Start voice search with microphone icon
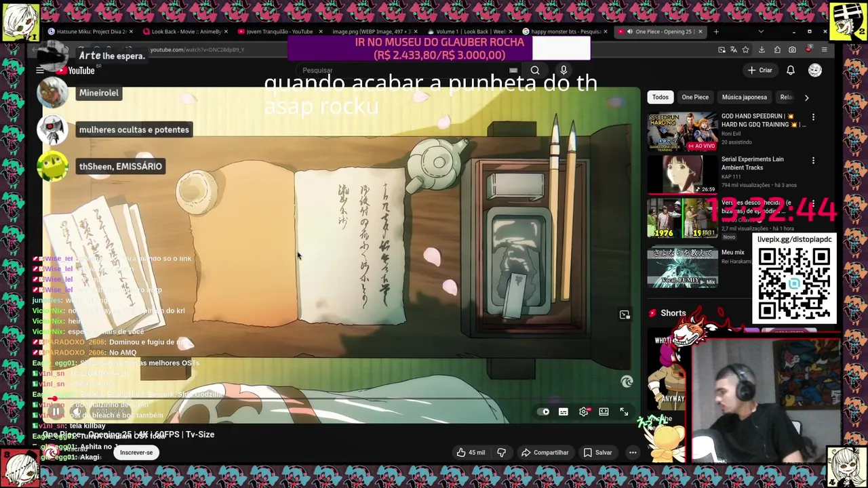The height and width of the screenshot is (488, 868). [564, 70]
